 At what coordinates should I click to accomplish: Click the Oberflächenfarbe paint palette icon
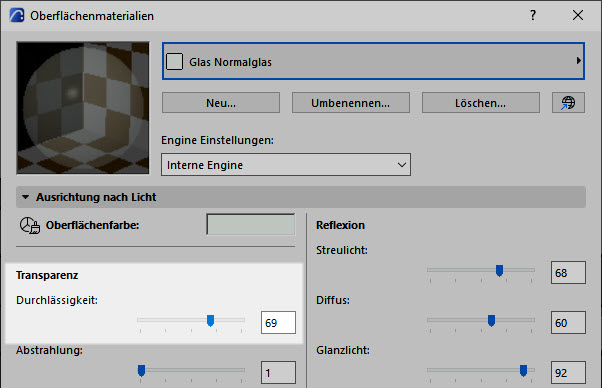[x=30, y=225]
